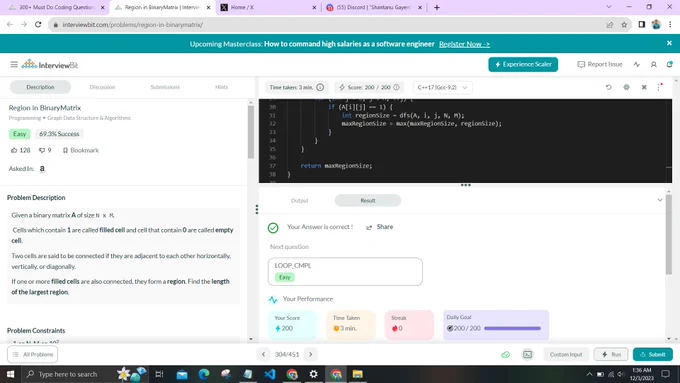Open Chrome's three-dot menu
Screen dimensions: 680x383
[670, 25]
